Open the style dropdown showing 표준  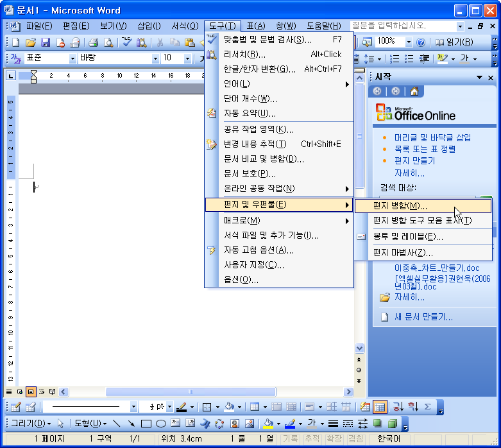pyautogui.click(x=72, y=58)
